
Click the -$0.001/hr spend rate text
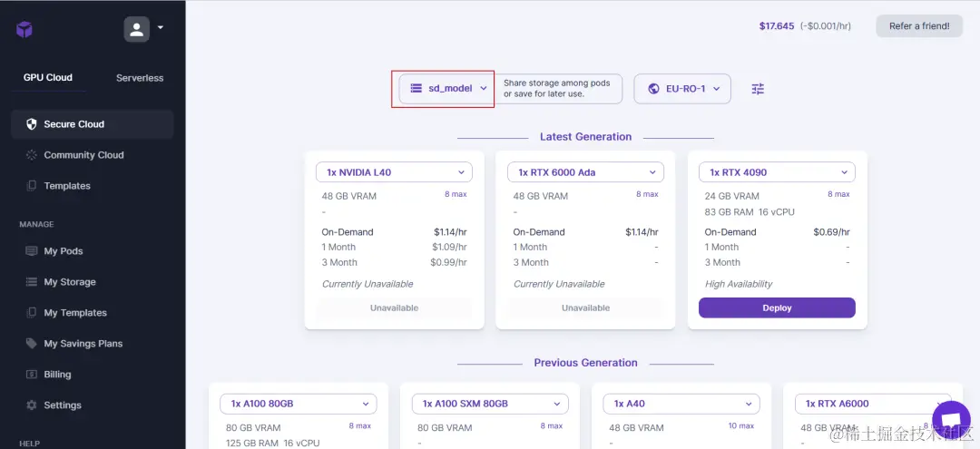tap(824, 26)
